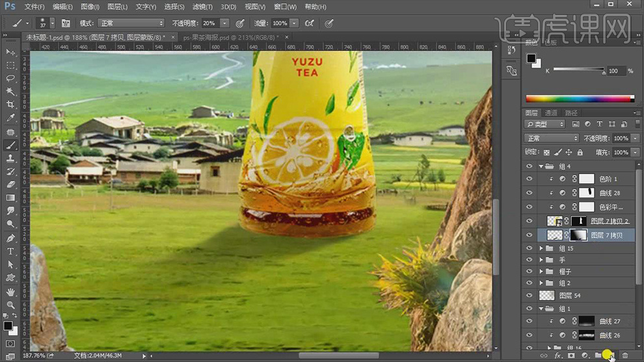Expand the 组 15 group

(x=541, y=248)
